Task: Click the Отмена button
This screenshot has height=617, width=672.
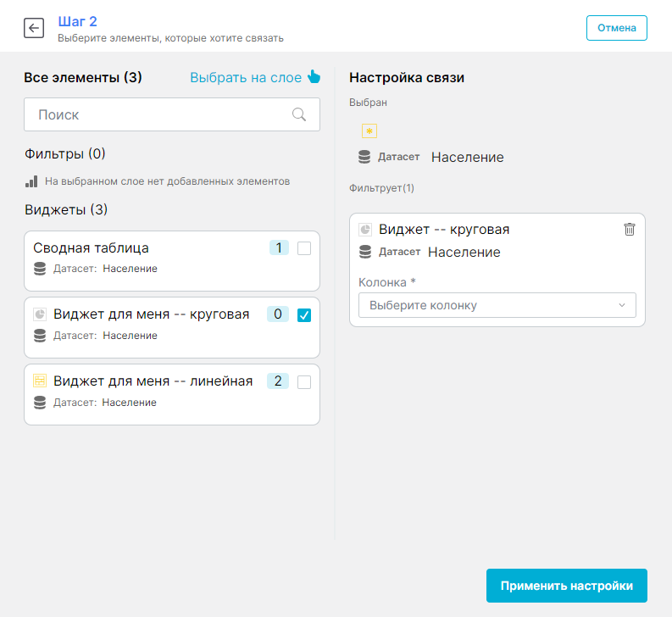Action: (x=616, y=28)
